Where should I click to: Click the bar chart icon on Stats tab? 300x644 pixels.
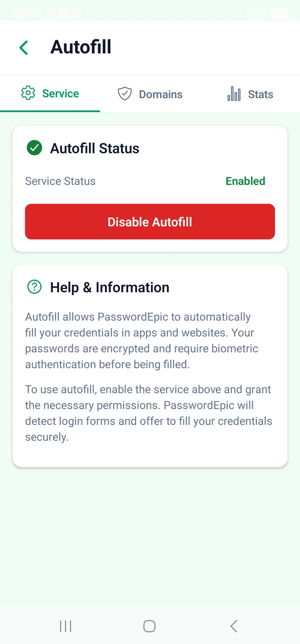[x=234, y=94]
